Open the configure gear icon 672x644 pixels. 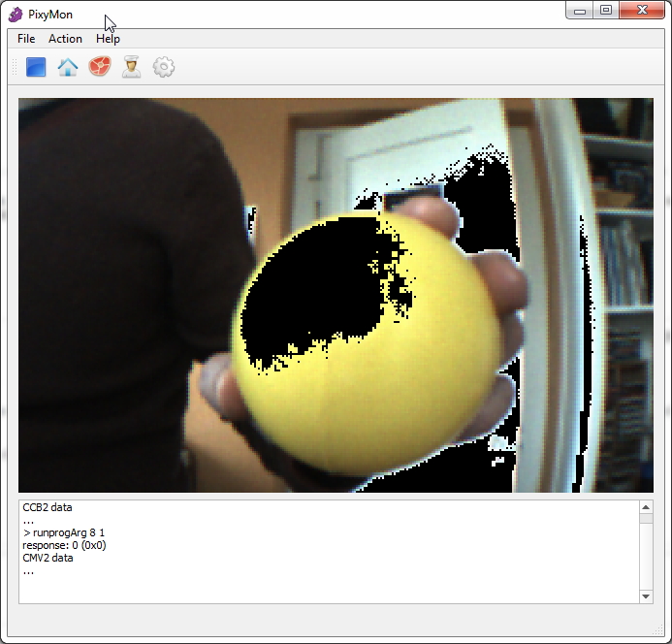tap(163, 67)
